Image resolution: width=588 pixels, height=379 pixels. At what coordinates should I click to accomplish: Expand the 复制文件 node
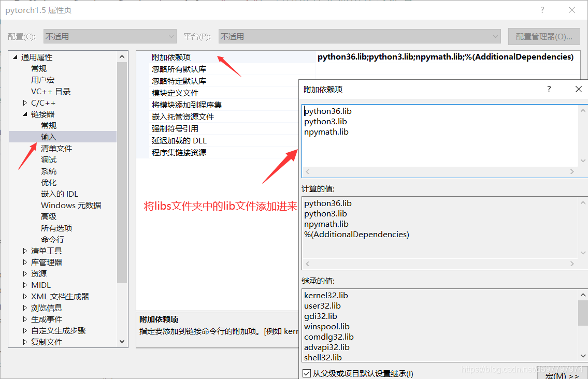pos(25,342)
